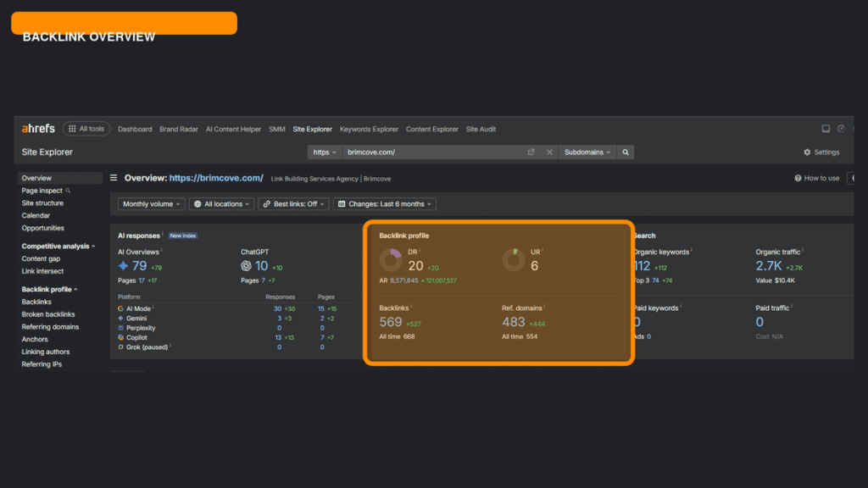The width and height of the screenshot is (868, 488).
Task: Click the brimcove.com/ URL input field
Action: click(x=433, y=152)
